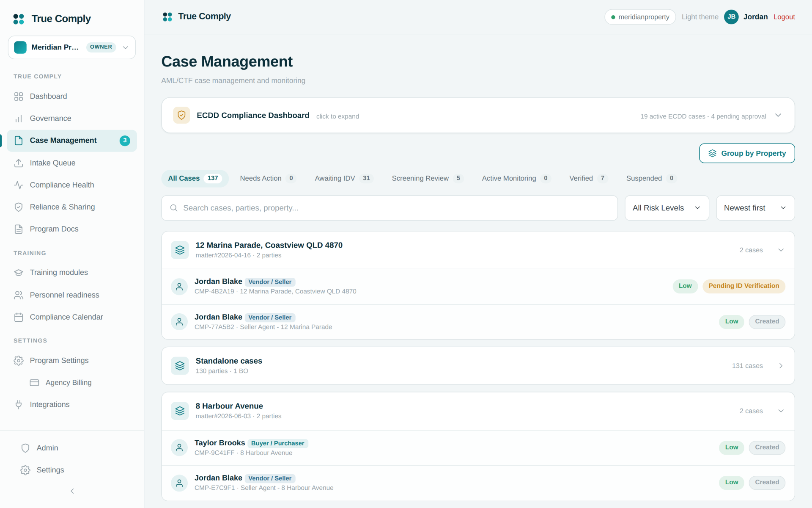Click Low risk badge for CMP-4B2A19
This screenshot has height=508, width=812.
pyautogui.click(x=685, y=286)
